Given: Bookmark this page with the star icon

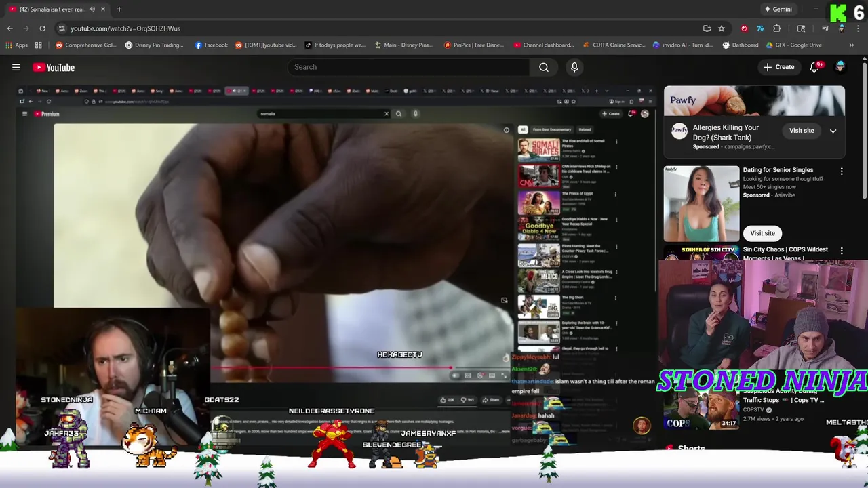Looking at the screenshot, I should point(722,28).
